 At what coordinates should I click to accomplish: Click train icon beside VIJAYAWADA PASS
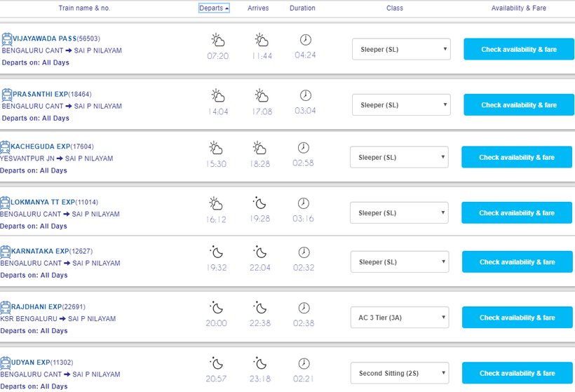tap(7, 39)
